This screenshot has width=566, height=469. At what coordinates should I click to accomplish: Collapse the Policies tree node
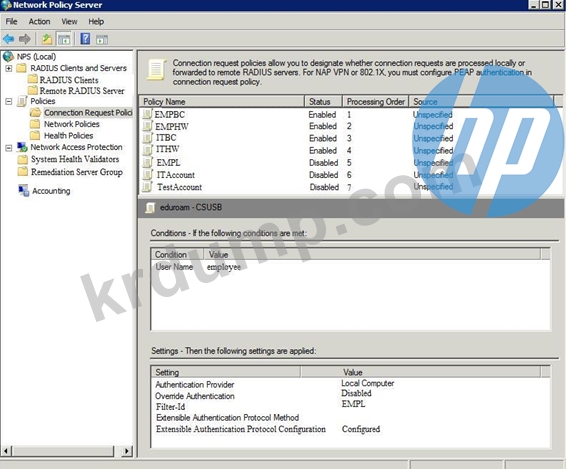[x=9, y=101]
